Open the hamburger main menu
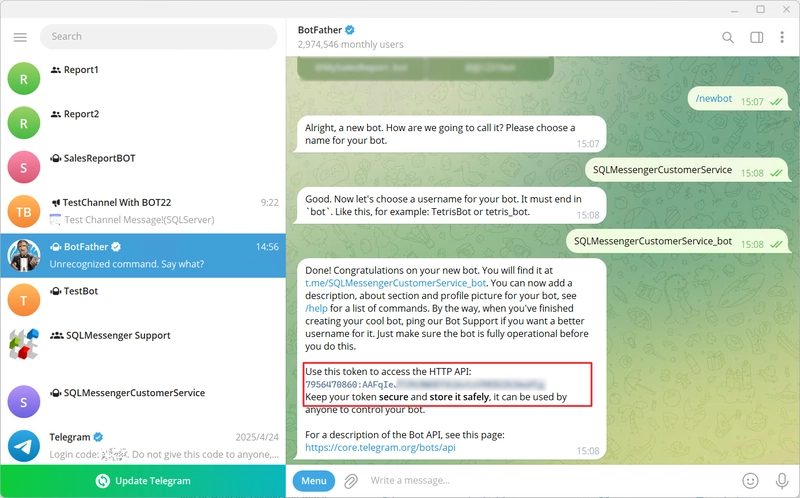The image size is (800, 498). [20, 37]
